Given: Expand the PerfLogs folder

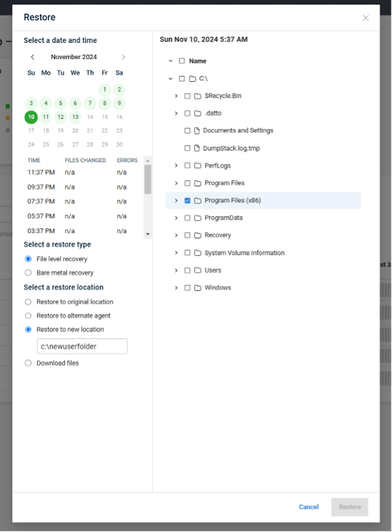Looking at the screenshot, I should 176,165.
